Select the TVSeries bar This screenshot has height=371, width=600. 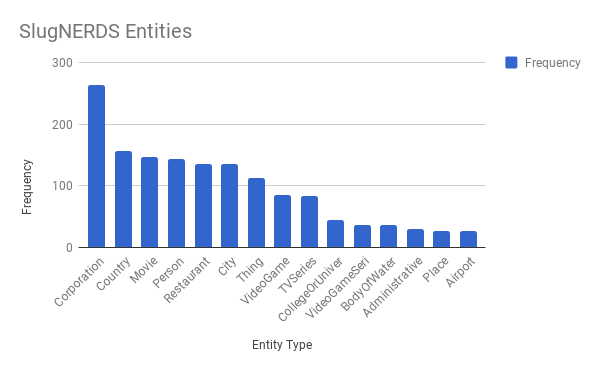(309, 222)
